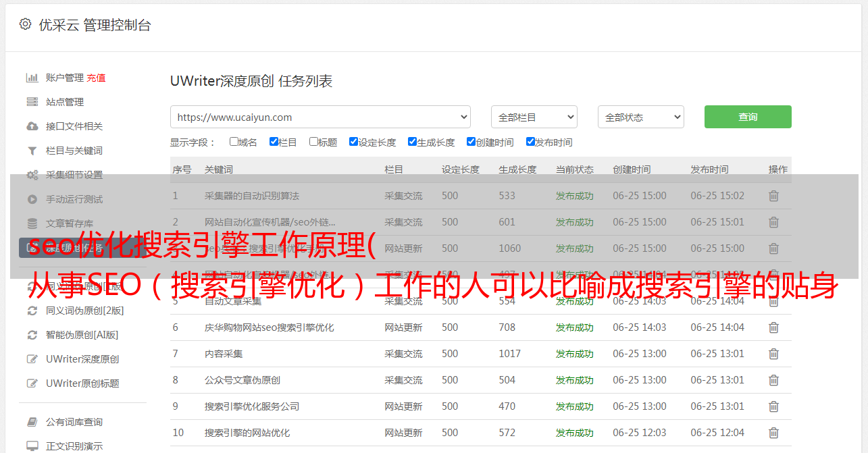This screenshot has height=453, width=868.
Task: Uncheck the 栏目 field checkbox
Action: click(x=274, y=142)
